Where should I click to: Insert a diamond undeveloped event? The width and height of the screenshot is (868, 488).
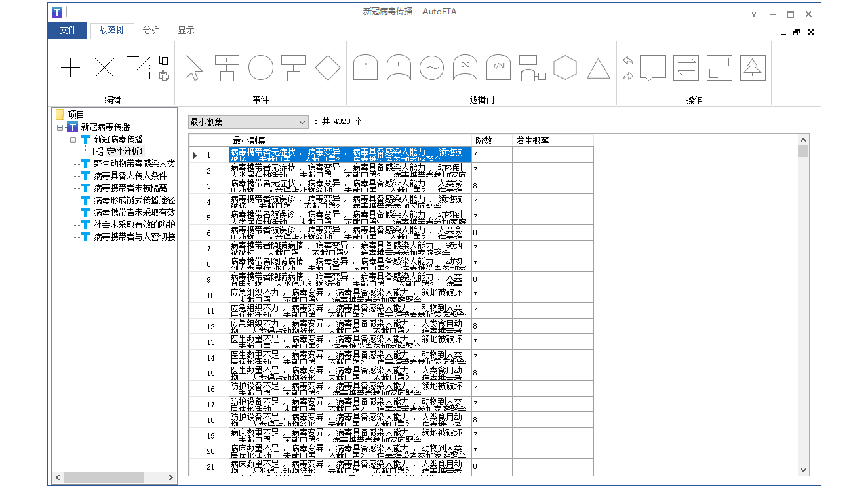point(328,68)
